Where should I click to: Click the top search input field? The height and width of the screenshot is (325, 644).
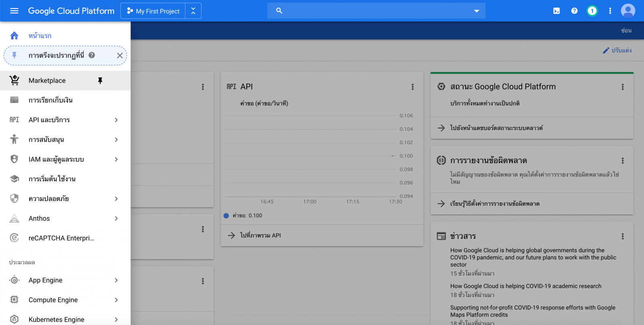376,11
